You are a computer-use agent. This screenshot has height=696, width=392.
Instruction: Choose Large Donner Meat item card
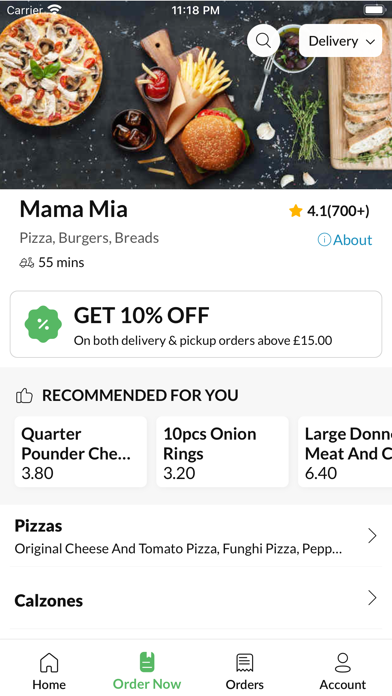click(x=345, y=452)
